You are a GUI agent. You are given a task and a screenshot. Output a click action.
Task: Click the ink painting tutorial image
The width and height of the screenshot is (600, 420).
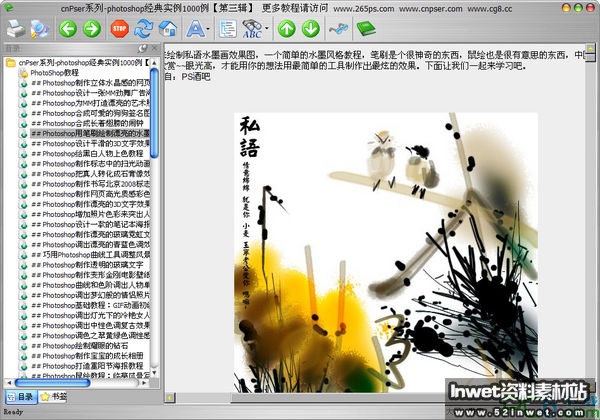pyautogui.click(x=386, y=252)
